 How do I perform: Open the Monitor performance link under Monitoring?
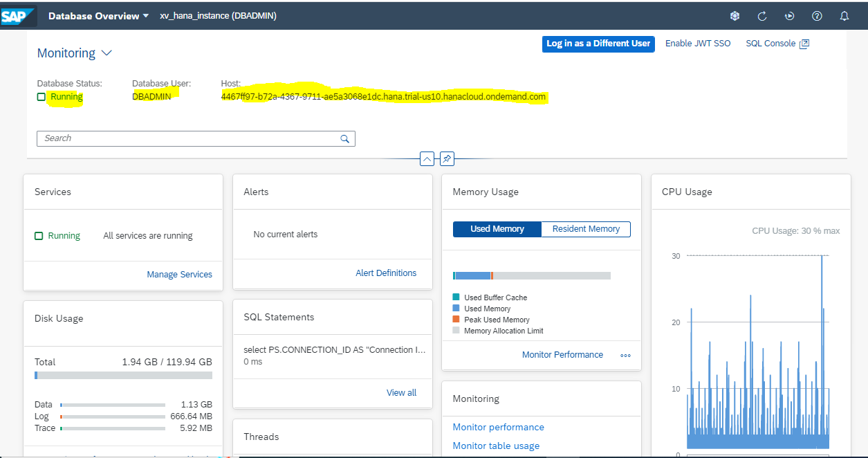point(499,428)
